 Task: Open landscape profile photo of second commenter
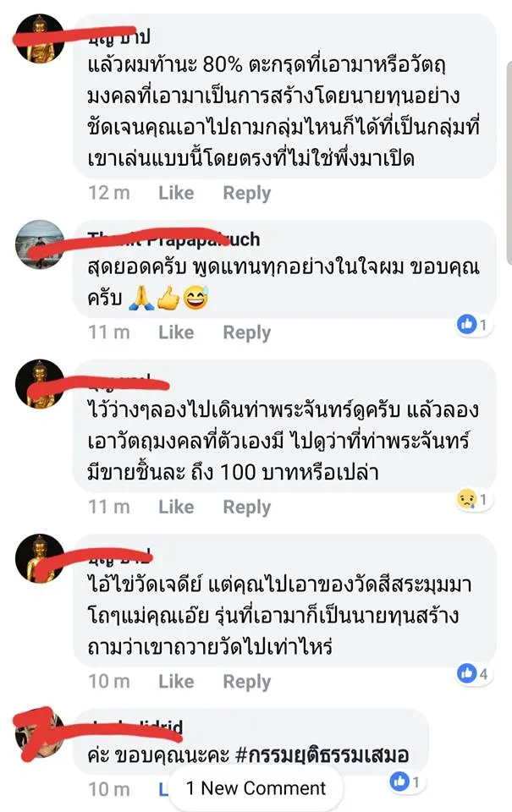tap(41, 244)
